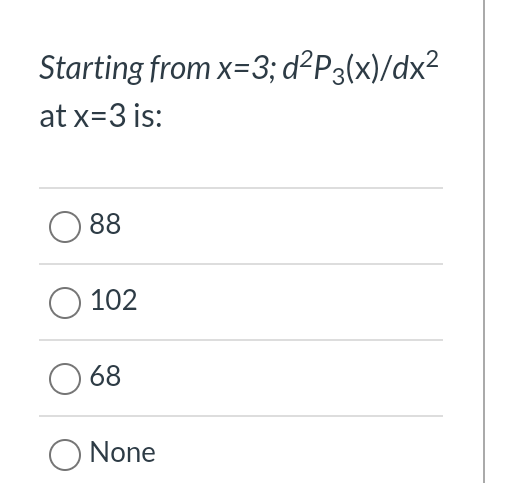This screenshot has height=483, width=515.
Task: Select the radio button for 88
Action: point(65,227)
